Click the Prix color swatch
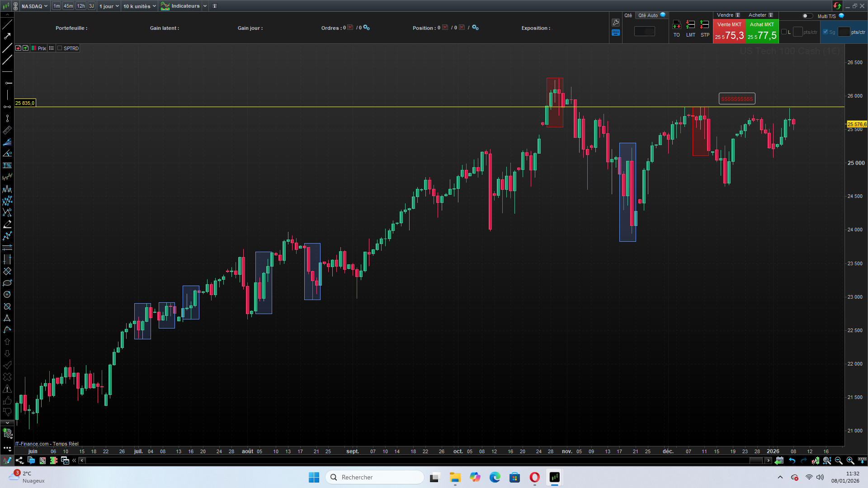Screen dimensions: 868x488 coord(34,48)
